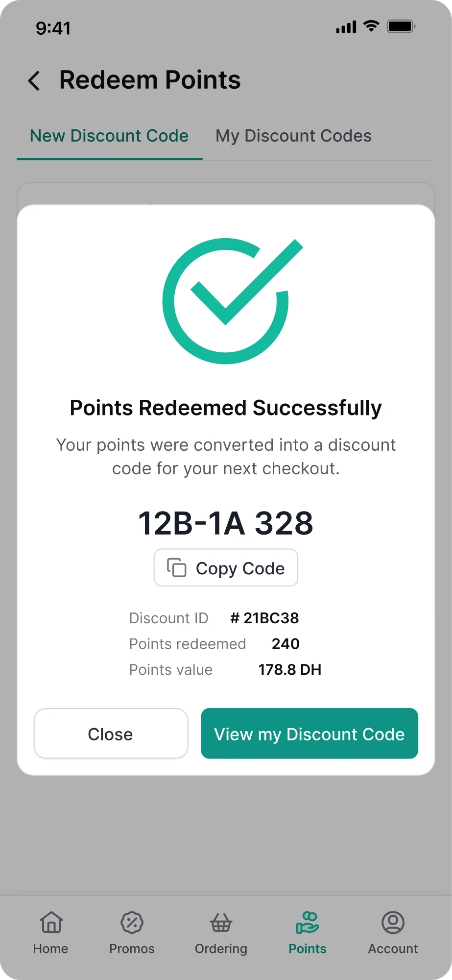Click the Discount ID value # 21BC38

click(x=264, y=618)
